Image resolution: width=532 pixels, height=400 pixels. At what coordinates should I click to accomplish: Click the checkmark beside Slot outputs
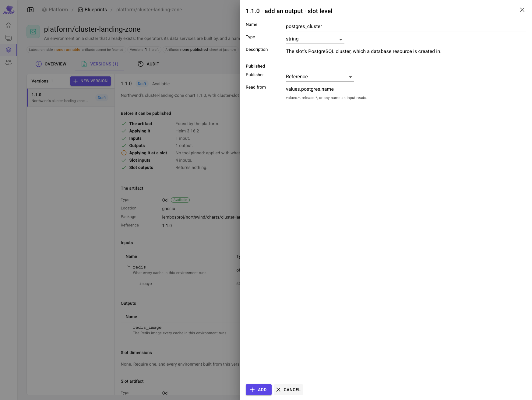click(x=124, y=167)
